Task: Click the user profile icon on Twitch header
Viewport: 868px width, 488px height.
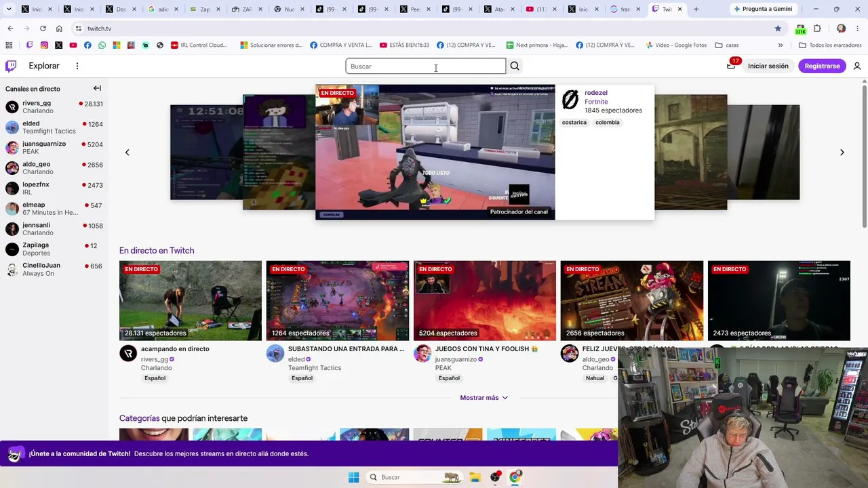Action: click(x=857, y=66)
